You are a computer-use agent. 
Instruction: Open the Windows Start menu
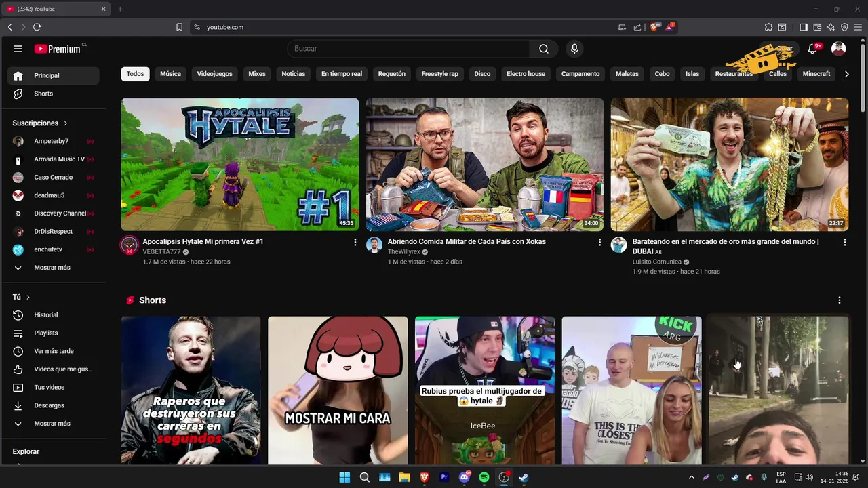coord(344,477)
